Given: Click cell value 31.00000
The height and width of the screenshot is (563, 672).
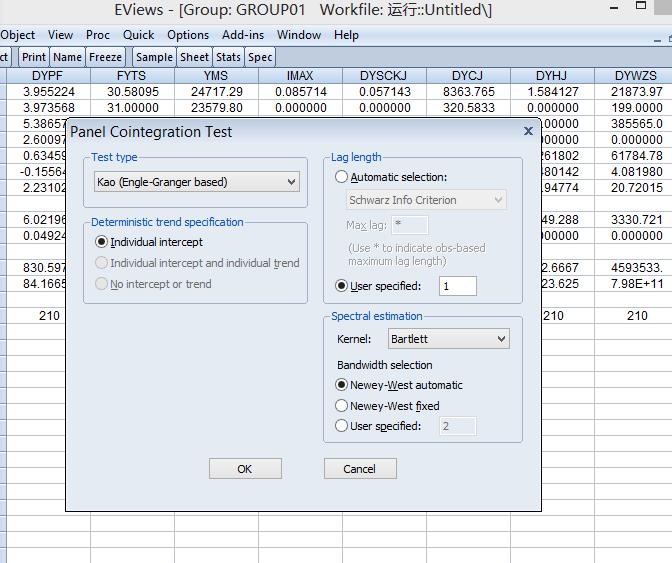Looking at the screenshot, I should pos(133,108).
